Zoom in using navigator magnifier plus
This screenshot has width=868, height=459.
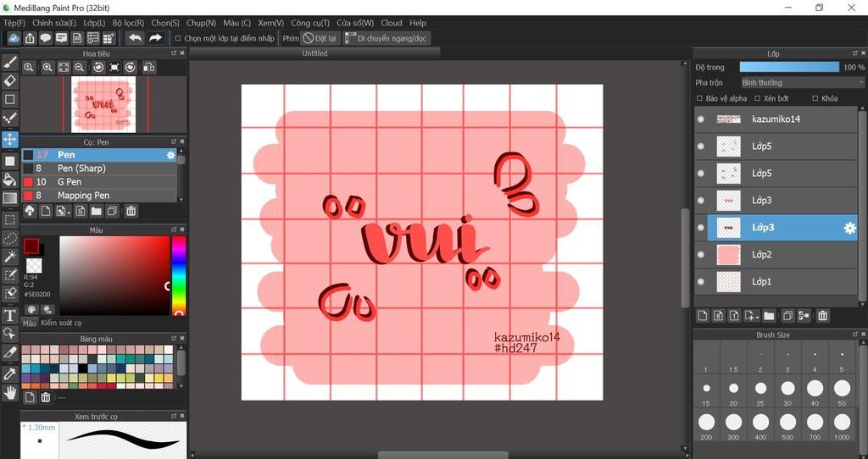pyautogui.click(x=47, y=68)
